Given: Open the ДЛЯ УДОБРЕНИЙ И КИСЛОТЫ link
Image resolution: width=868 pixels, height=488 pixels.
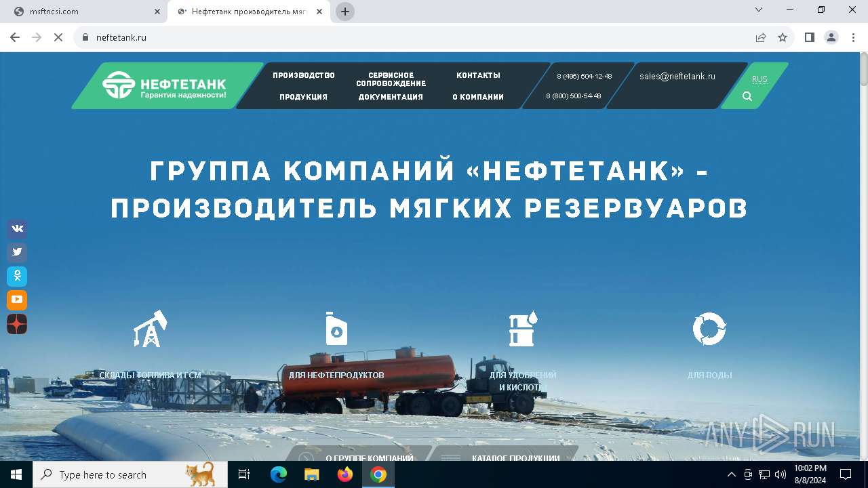Looking at the screenshot, I should 523,381.
